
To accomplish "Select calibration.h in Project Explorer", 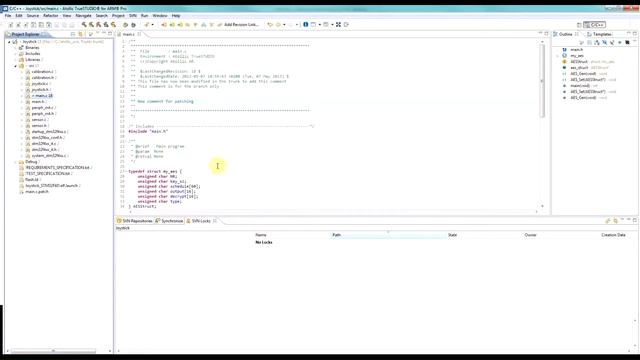I will coord(42,78).
